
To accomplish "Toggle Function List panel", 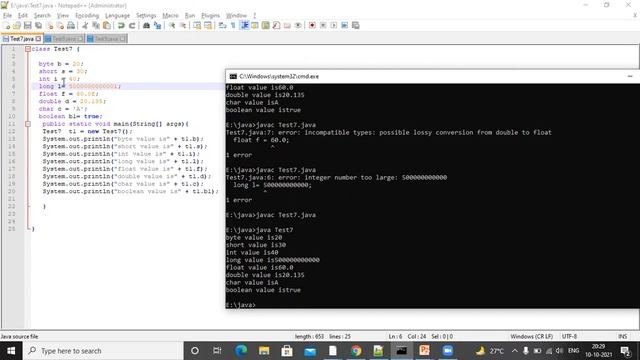I will coord(276,25).
